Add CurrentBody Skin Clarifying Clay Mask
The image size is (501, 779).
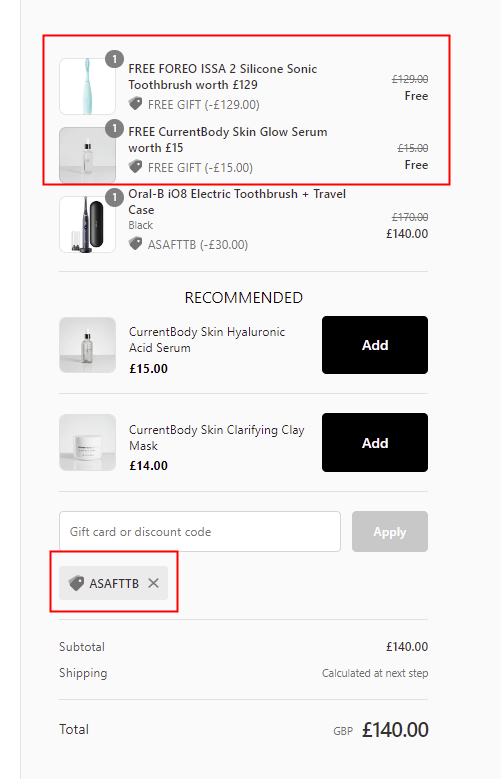pyautogui.click(x=375, y=442)
